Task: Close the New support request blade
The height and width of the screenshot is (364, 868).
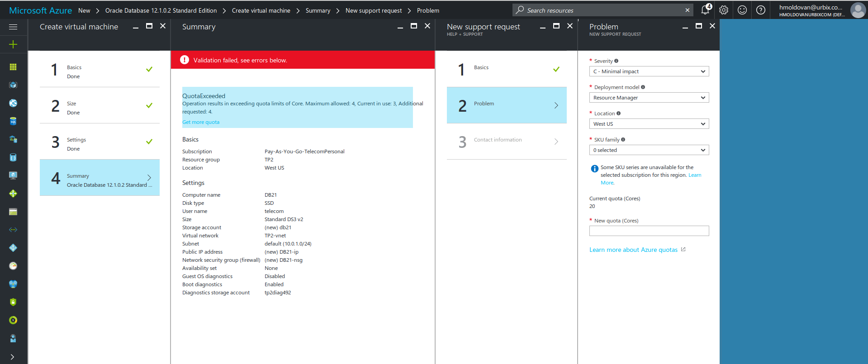Action: point(570,26)
